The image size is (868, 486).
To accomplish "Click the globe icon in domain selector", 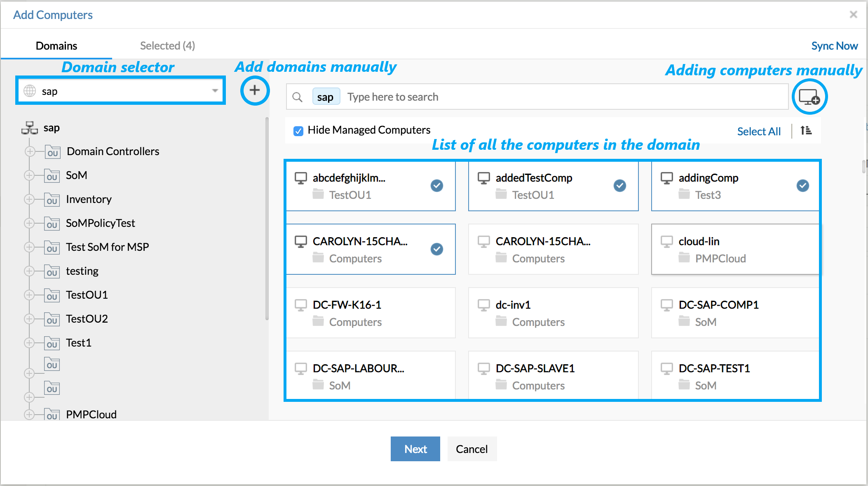I will (30, 91).
